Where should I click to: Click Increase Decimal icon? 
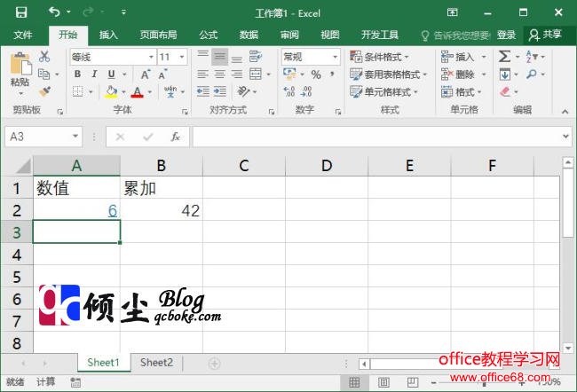tap(289, 91)
